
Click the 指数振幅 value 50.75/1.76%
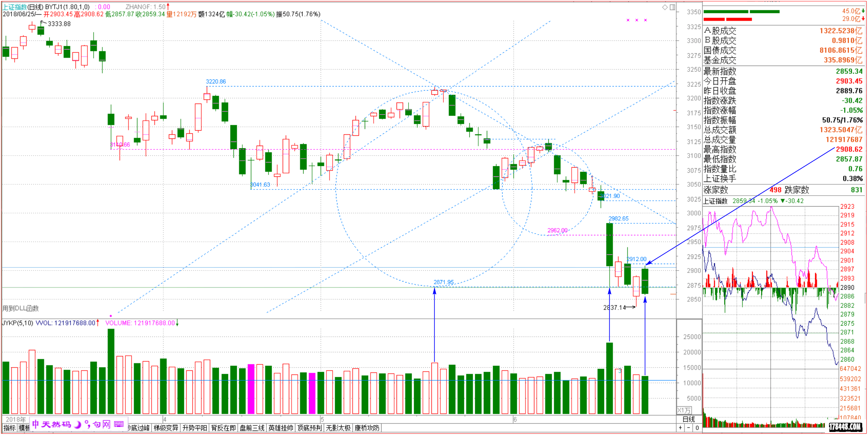[x=842, y=120]
